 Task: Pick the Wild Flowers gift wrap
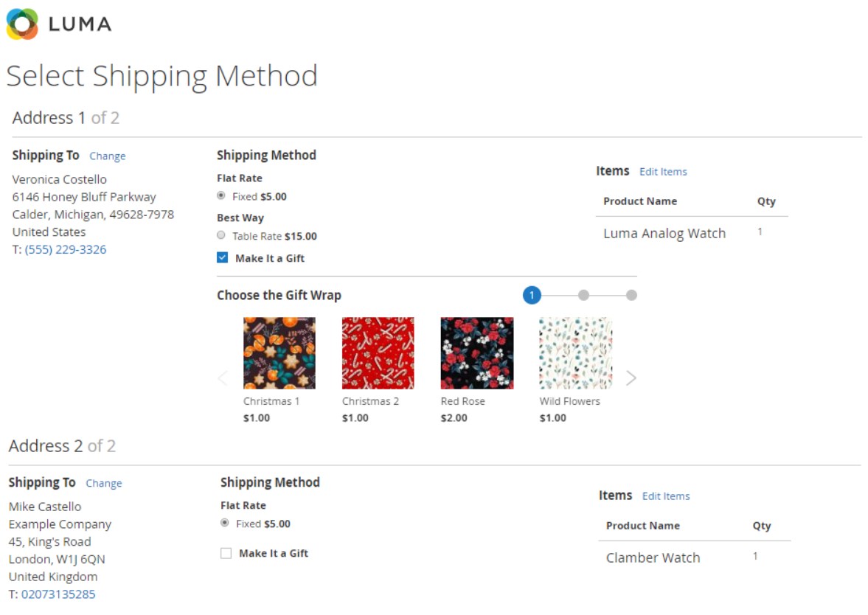pos(576,353)
